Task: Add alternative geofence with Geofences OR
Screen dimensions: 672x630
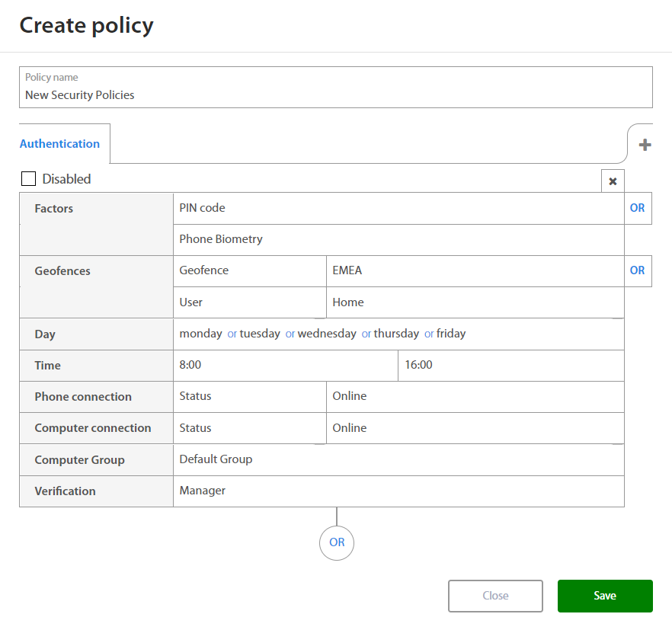Action: (x=637, y=270)
